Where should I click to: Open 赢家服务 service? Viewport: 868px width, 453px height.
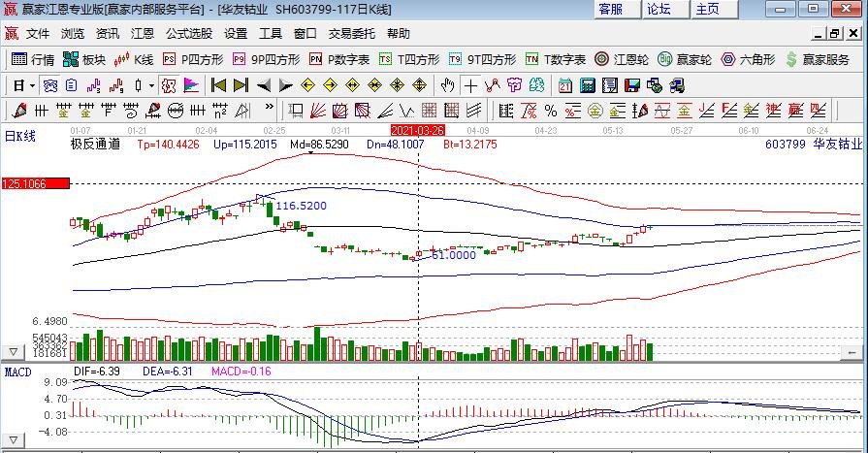pos(817,59)
